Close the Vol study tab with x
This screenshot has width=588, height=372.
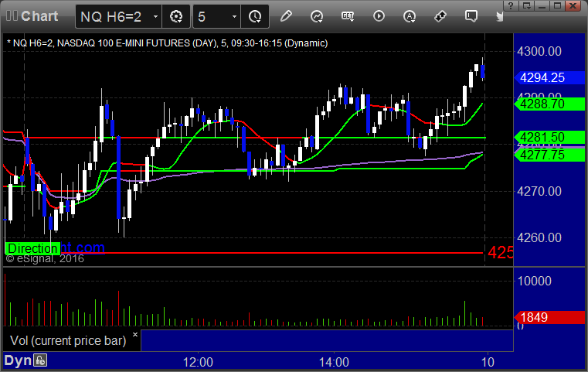pyautogui.click(x=135, y=334)
